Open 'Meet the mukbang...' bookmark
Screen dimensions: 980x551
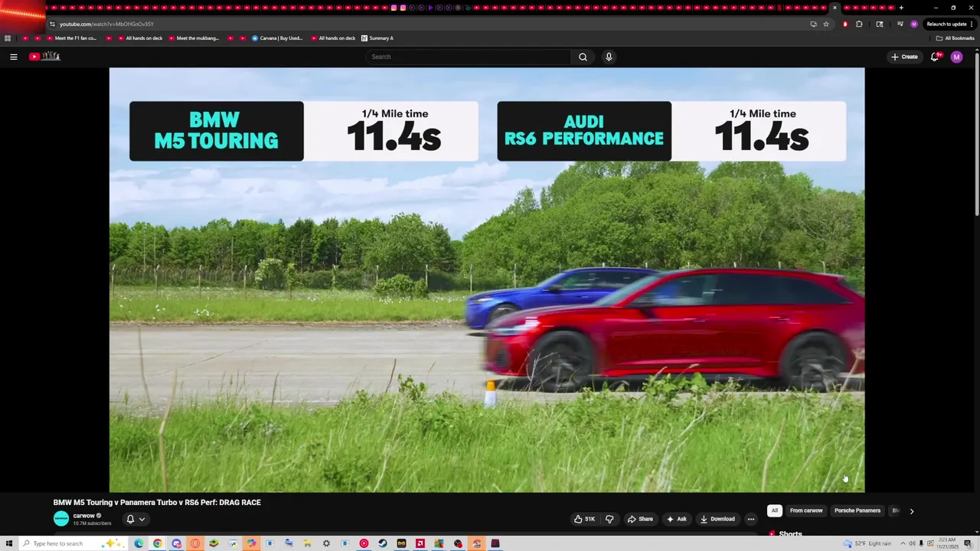[194, 38]
